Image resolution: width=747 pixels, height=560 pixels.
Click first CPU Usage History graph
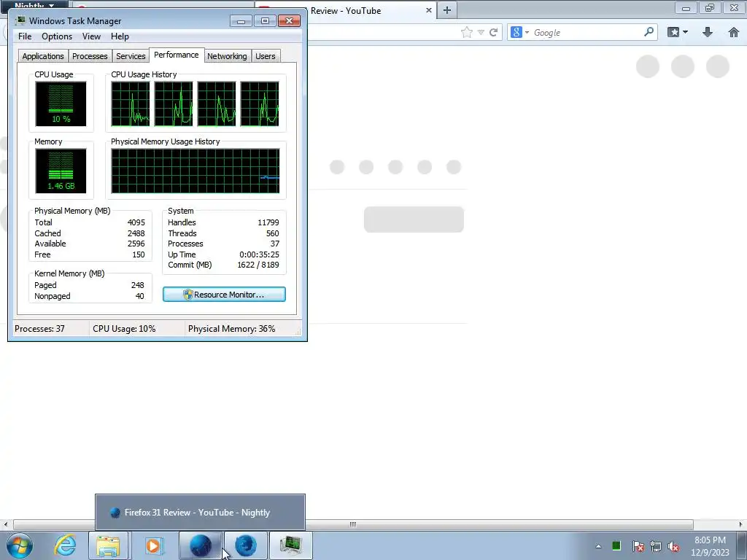click(x=131, y=104)
